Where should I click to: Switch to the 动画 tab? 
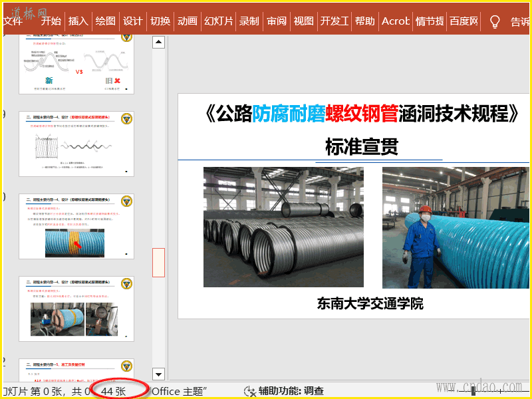188,21
